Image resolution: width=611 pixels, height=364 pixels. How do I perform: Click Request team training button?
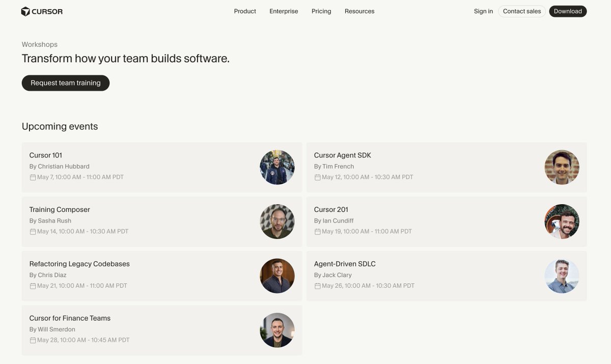66,83
